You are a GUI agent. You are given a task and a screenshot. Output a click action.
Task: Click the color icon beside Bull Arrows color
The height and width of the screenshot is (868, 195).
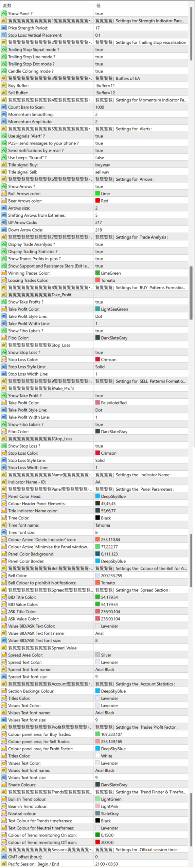[x=4, y=194]
